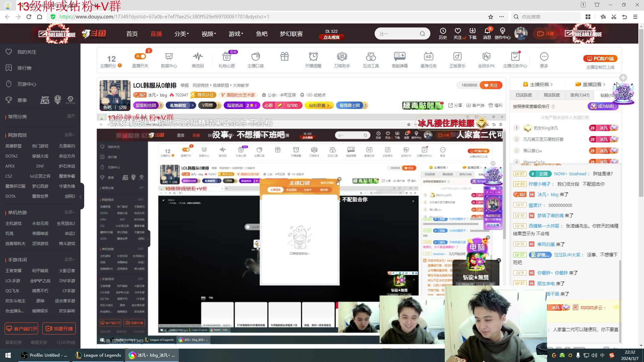644x362 pixels.
Task: Click browser address bar URL
Action: coord(164,17)
